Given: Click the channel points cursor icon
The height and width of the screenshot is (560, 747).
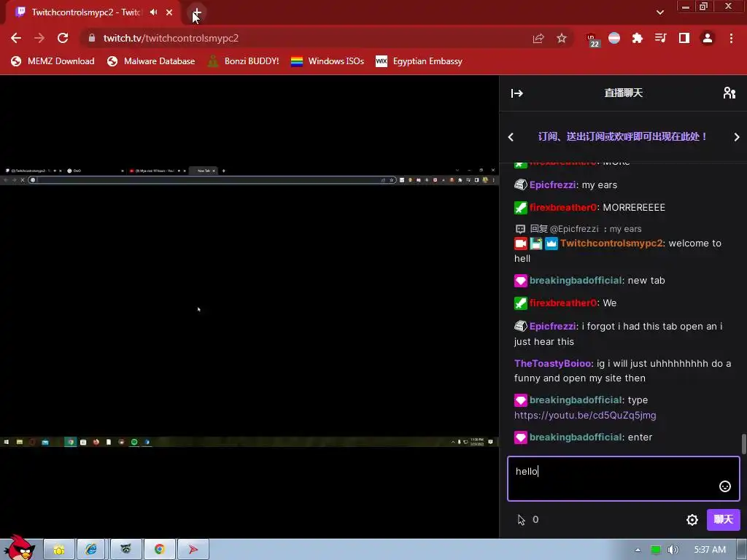Looking at the screenshot, I should [x=521, y=519].
